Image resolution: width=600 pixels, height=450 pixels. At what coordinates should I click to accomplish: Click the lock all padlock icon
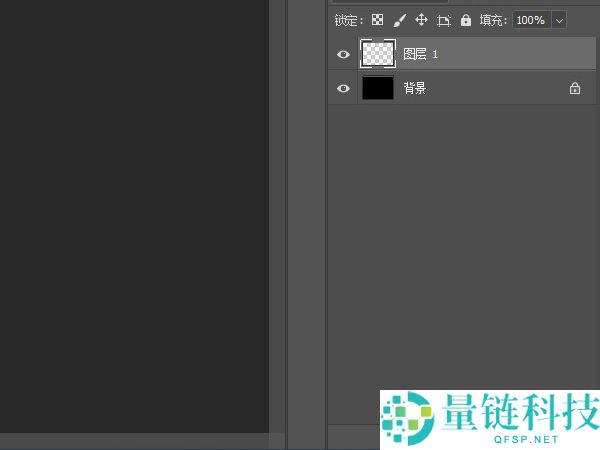[465, 20]
